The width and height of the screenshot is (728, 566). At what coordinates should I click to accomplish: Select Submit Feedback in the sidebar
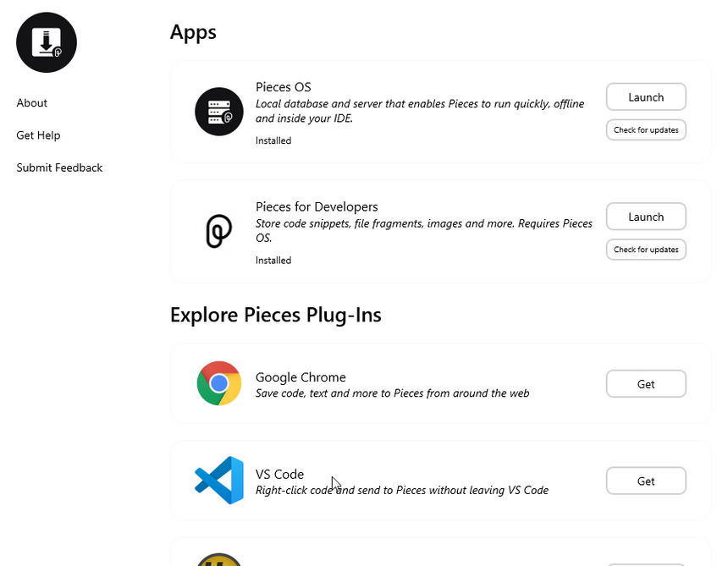point(59,168)
